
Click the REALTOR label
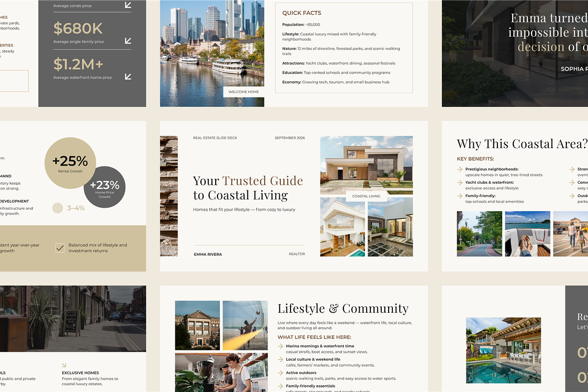tap(297, 254)
